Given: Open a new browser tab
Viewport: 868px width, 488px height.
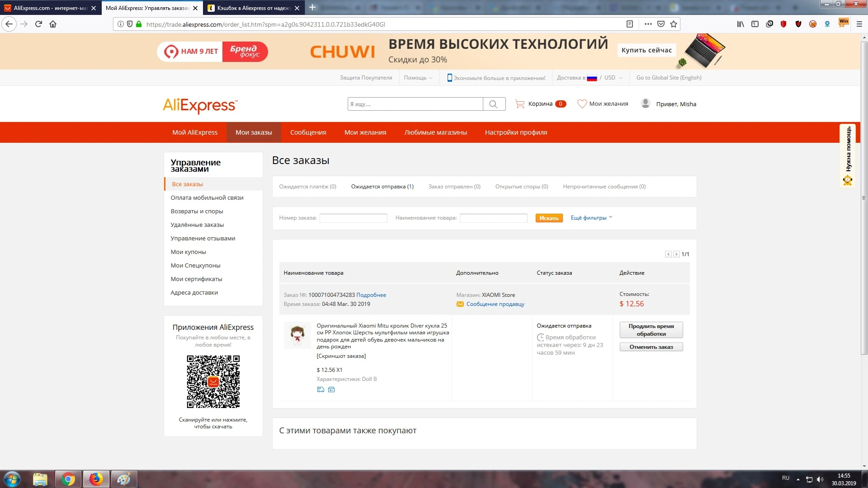Looking at the screenshot, I should [312, 8].
